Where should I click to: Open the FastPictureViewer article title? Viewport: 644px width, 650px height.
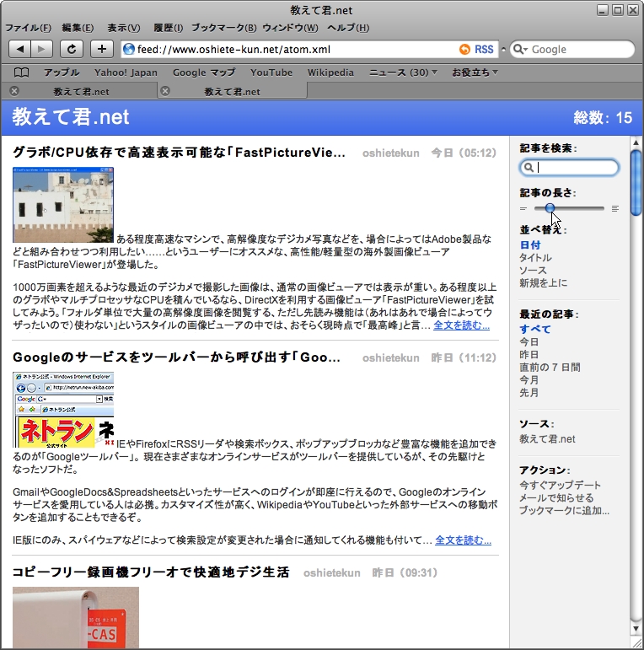[179, 153]
